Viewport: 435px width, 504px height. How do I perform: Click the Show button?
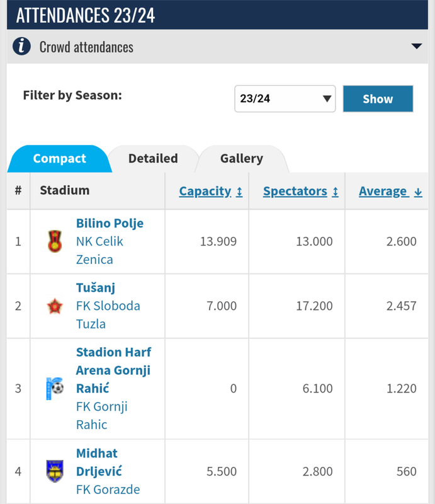point(378,99)
